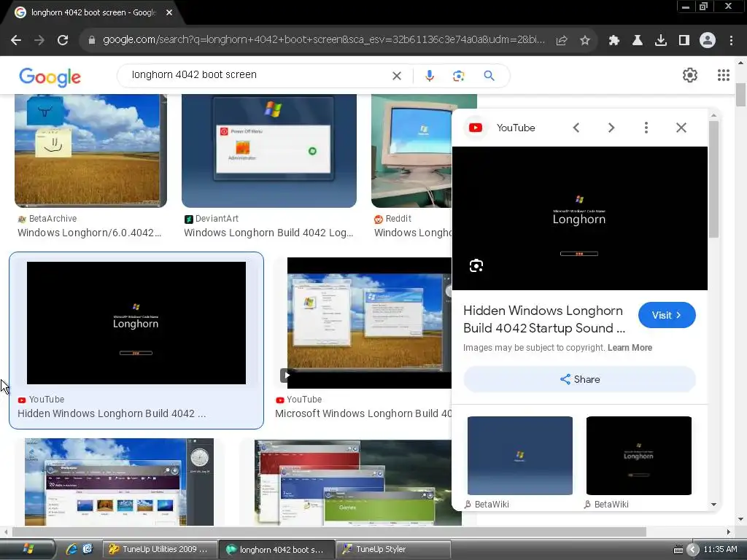This screenshot has height=560, width=747.
Task: Click the page vertical scrollbar thumb
Action: coord(740,95)
